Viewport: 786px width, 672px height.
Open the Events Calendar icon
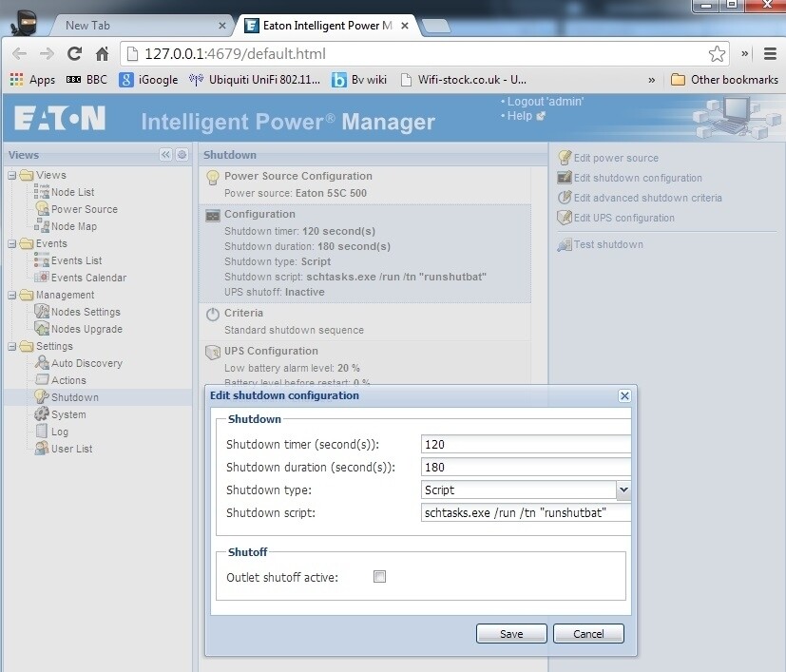44,278
